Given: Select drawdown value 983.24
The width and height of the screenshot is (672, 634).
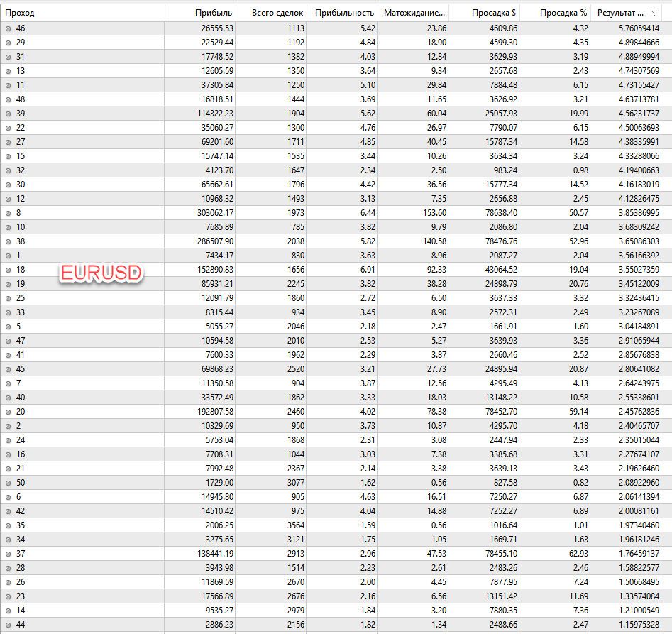Looking at the screenshot, I should (505, 170).
